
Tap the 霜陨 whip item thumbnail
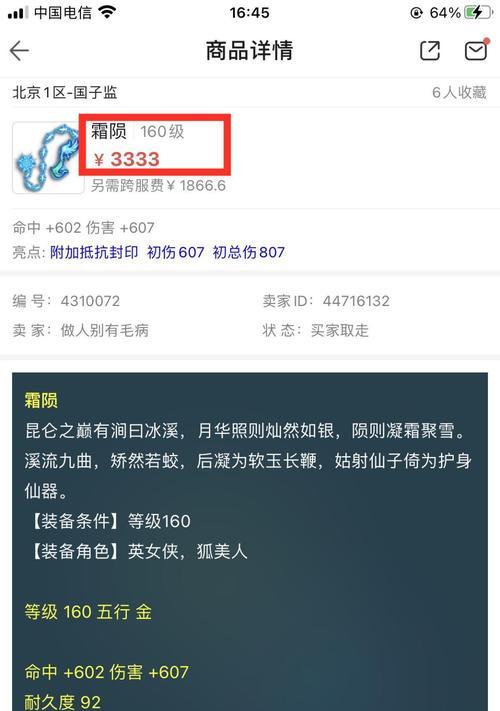[48, 157]
